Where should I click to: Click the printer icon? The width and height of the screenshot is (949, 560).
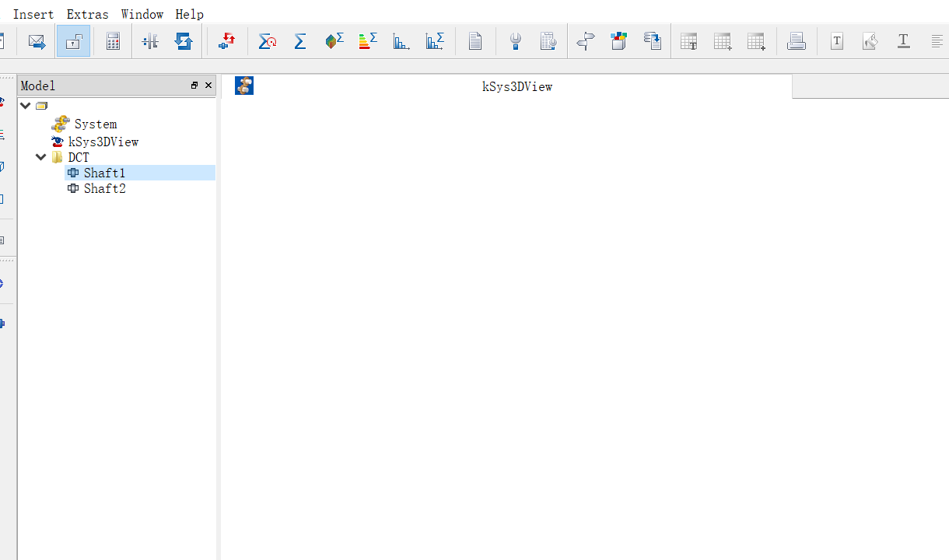tap(796, 42)
